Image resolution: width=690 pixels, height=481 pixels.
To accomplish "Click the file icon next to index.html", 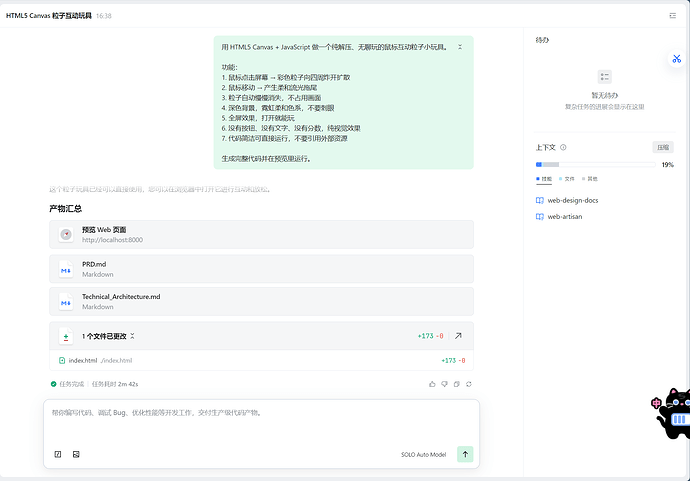I will [62, 360].
